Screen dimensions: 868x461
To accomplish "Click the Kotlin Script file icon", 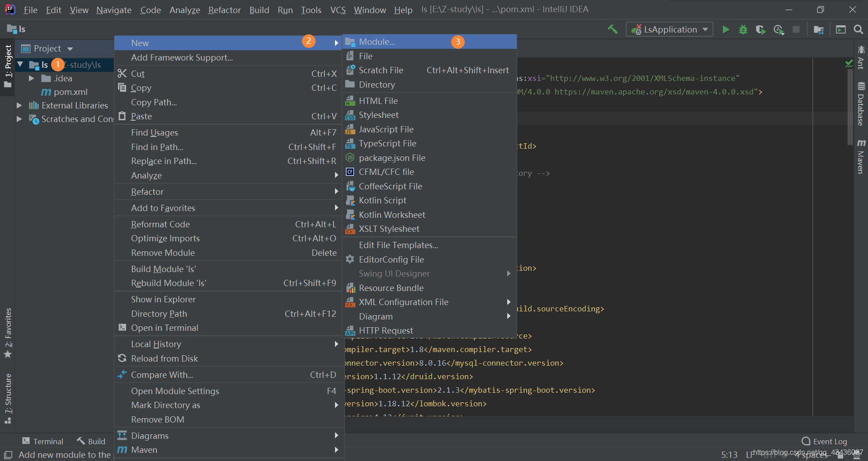I will point(350,200).
